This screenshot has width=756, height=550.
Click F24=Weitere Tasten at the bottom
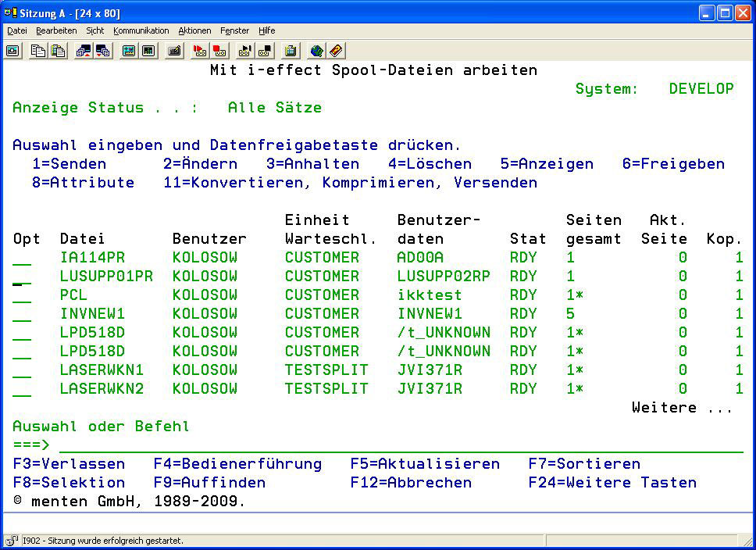(612, 483)
